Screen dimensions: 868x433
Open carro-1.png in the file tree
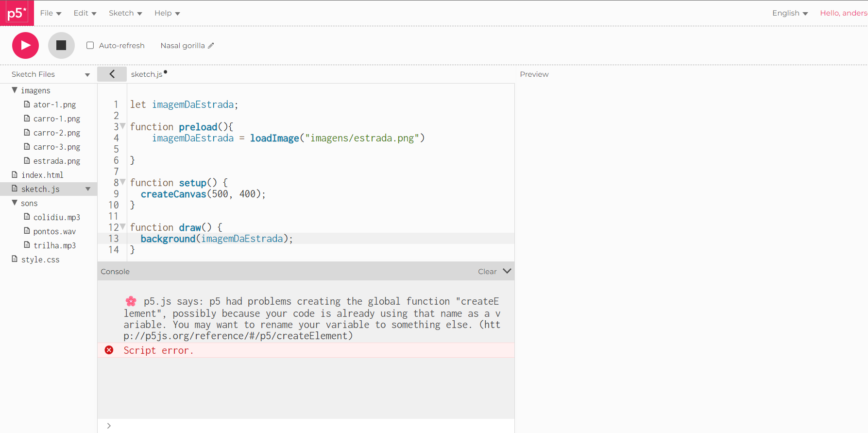click(57, 119)
